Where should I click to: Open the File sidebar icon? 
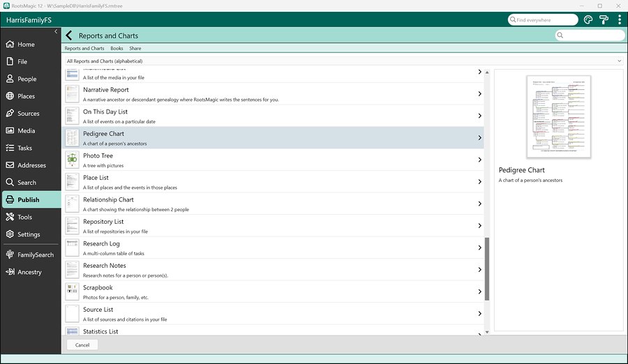tap(10, 61)
